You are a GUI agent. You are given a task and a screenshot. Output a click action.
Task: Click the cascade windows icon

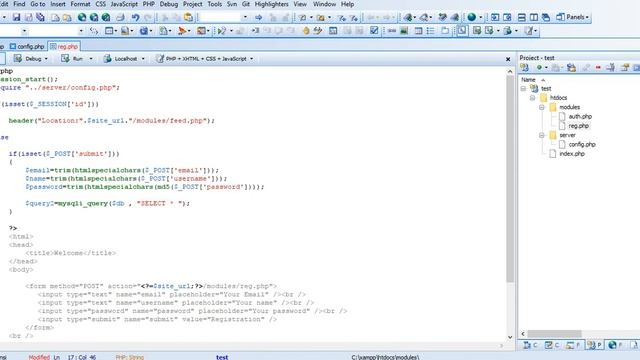(x=546, y=18)
